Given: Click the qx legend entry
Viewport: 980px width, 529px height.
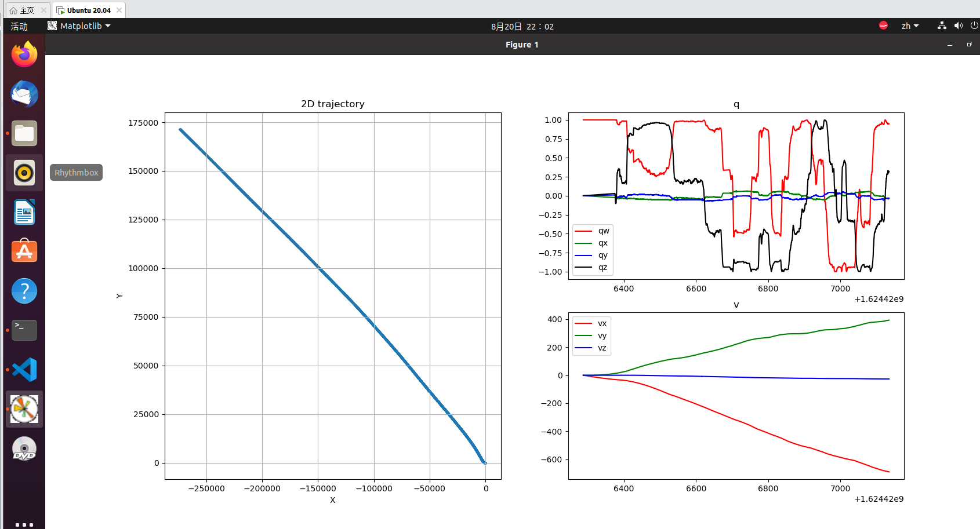Looking at the screenshot, I should [x=593, y=243].
